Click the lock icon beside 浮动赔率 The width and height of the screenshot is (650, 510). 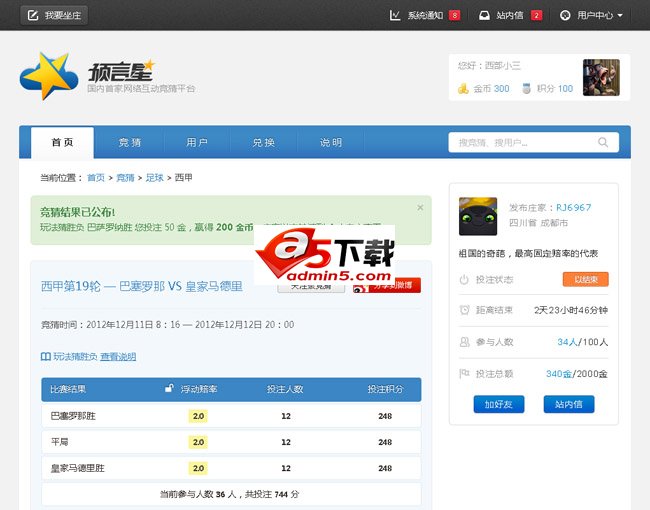click(169, 389)
